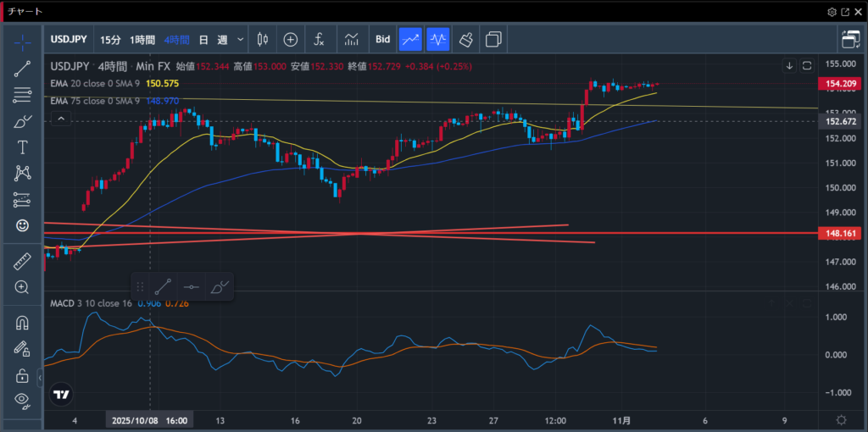The image size is (868, 432).
Task: Toggle visibility of all drawings
Action: point(22,401)
